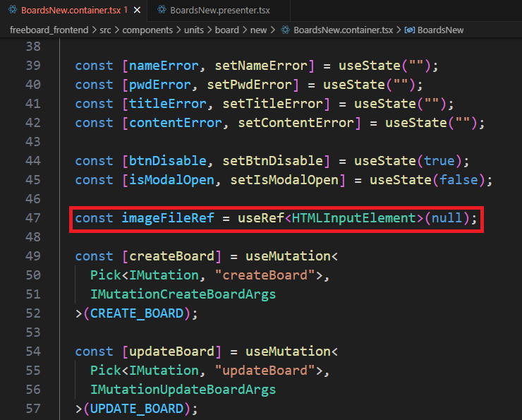The image size is (522, 420).
Task: Click BoardsNew.container.tsx breadcrumb file
Action: (x=343, y=30)
